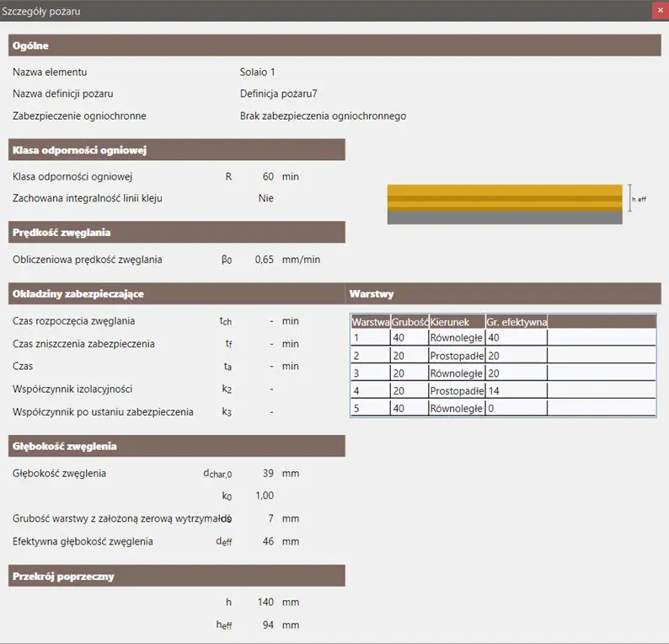This screenshot has height=644, width=669.
Task: Click the Prędkość zwęglania section header
Action: [177, 233]
